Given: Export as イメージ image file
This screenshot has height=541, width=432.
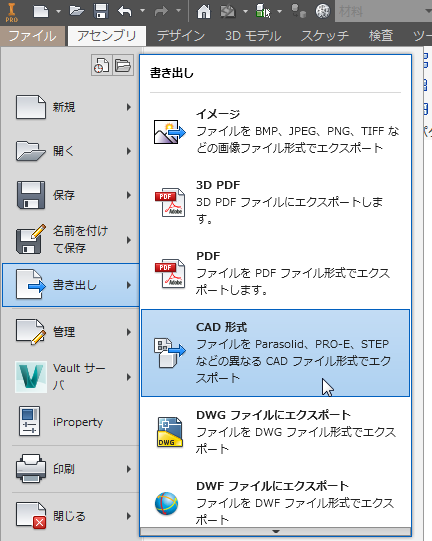Looking at the screenshot, I should (x=275, y=131).
